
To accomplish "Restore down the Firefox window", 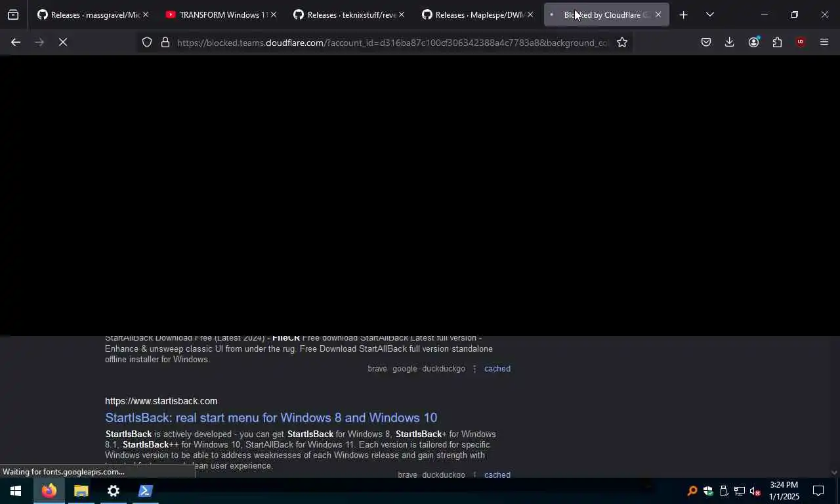I will point(794,14).
